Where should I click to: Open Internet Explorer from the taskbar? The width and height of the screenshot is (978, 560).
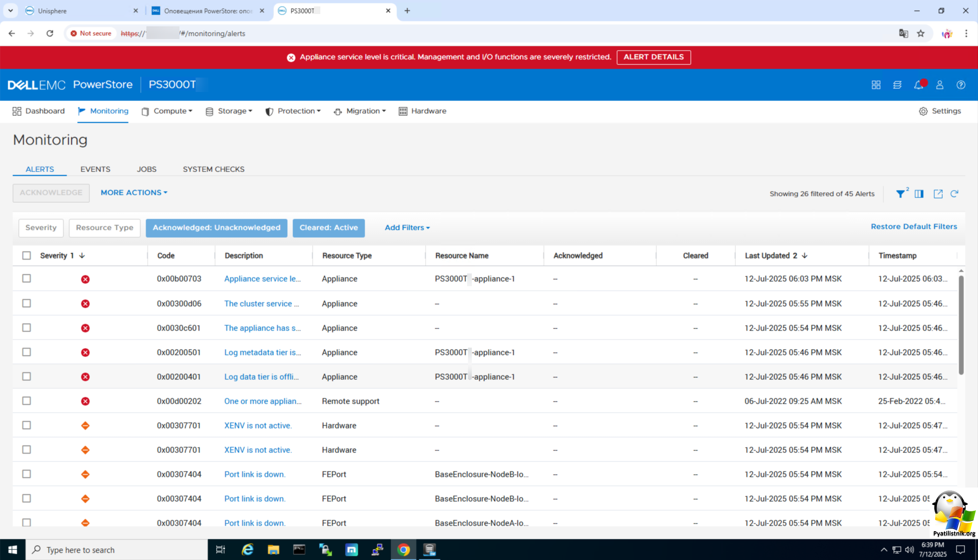(x=247, y=550)
